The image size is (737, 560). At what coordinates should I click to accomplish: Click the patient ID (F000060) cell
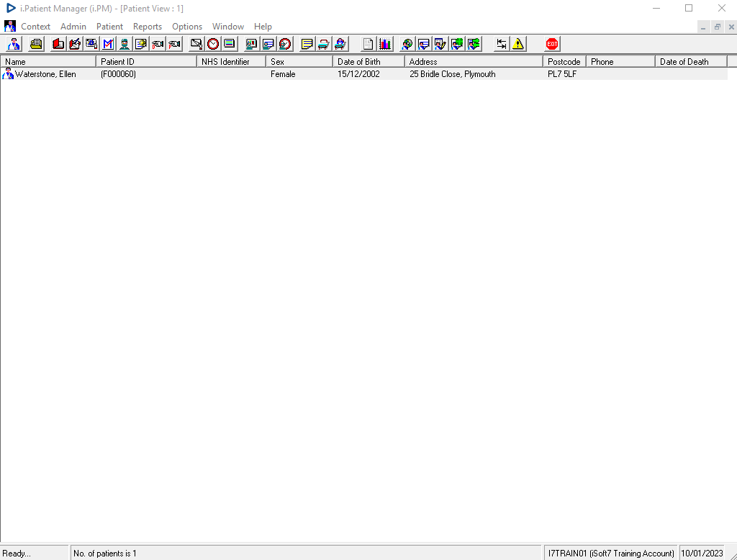(x=118, y=74)
